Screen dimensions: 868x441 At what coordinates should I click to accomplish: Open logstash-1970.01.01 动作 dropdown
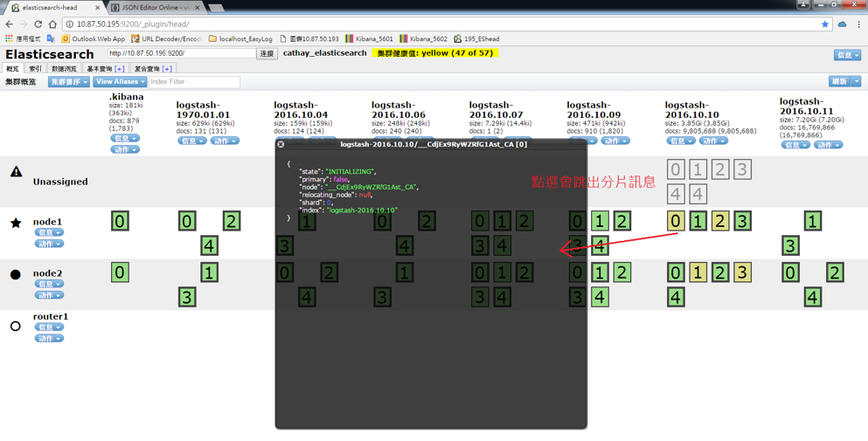click(x=225, y=141)
